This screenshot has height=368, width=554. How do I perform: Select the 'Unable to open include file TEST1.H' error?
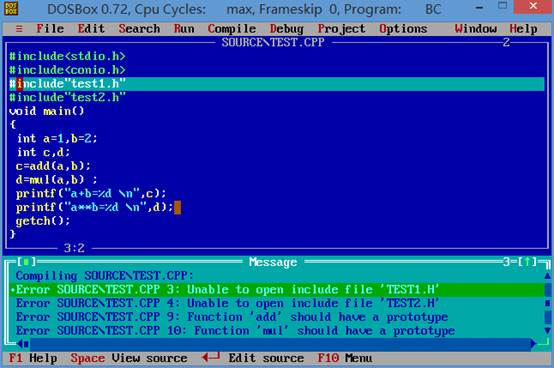click(x=277, y=290)
